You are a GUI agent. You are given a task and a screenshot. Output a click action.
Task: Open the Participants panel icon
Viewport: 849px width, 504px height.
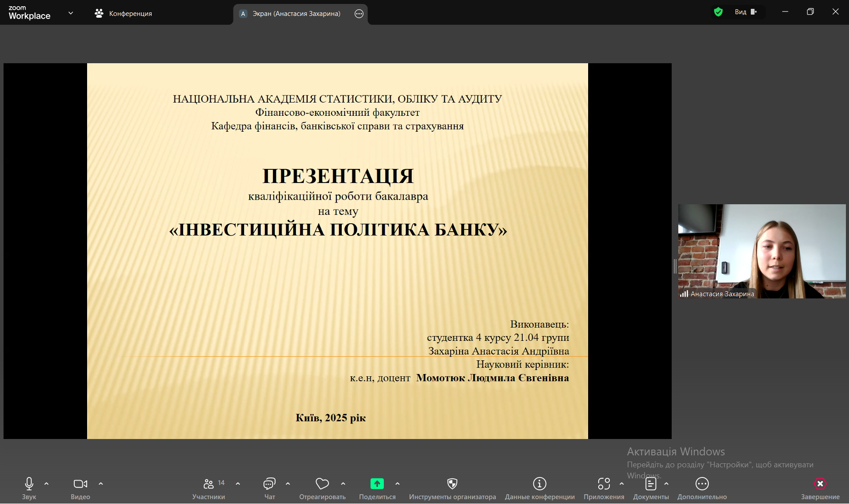click(208, 484)
